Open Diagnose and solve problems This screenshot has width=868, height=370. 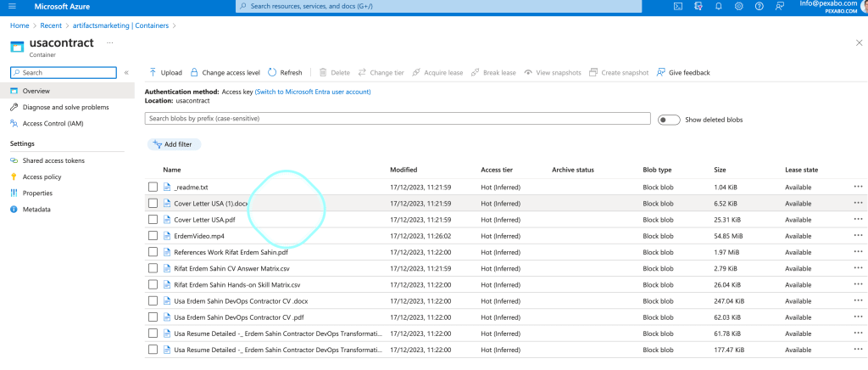click(x=67, y=107)
